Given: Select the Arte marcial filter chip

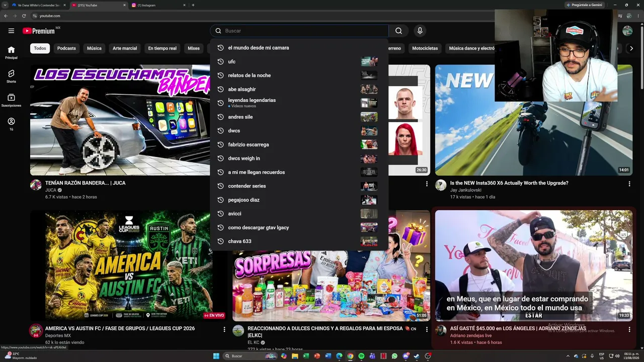Looking at the screenshot, I should [x=125, y=48].
